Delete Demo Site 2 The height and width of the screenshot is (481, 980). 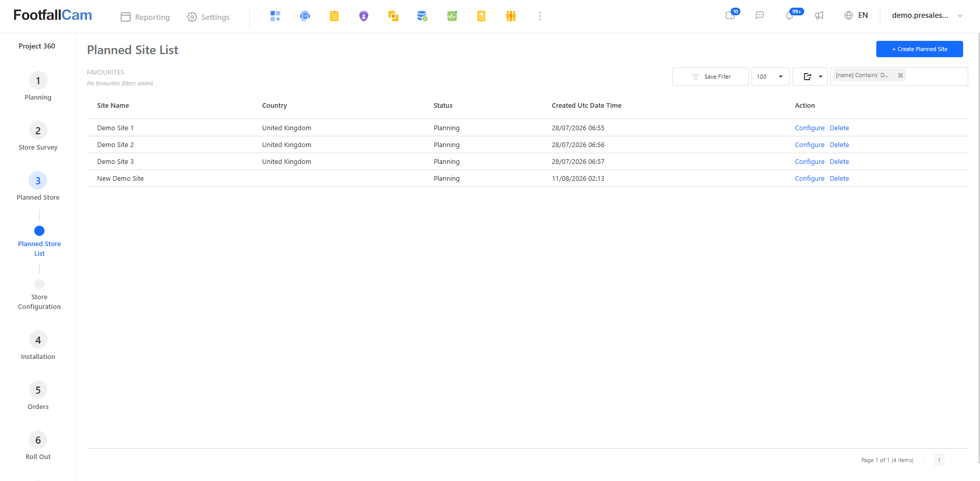coord(839,145)
